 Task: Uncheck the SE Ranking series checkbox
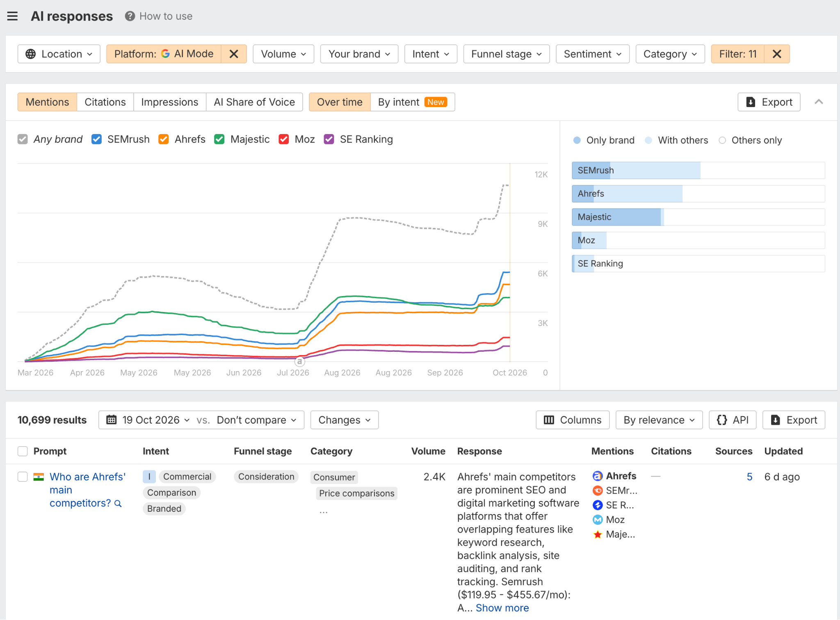(329, 139)
